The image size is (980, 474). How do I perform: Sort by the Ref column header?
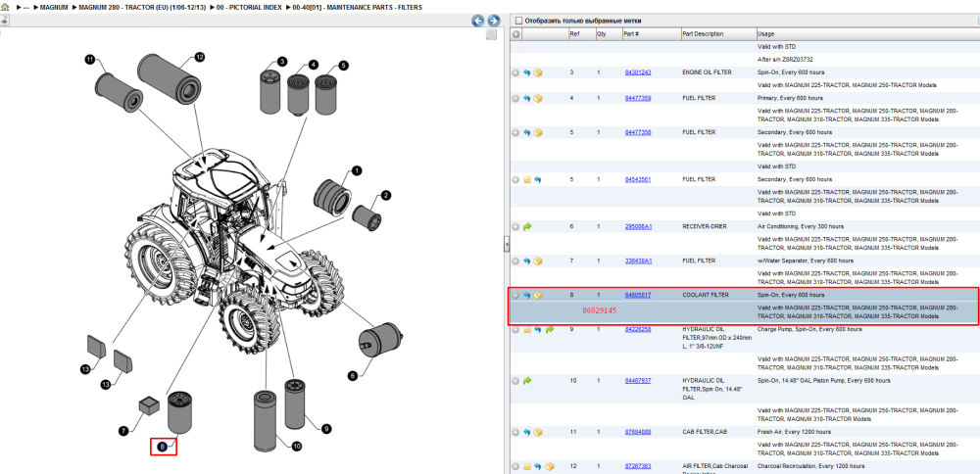pos(582,34)
